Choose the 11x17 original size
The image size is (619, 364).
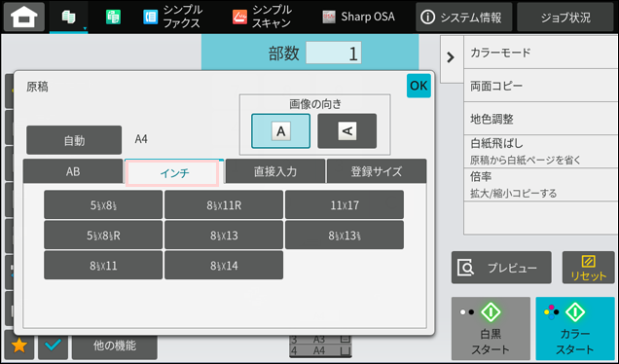(345, 205)
